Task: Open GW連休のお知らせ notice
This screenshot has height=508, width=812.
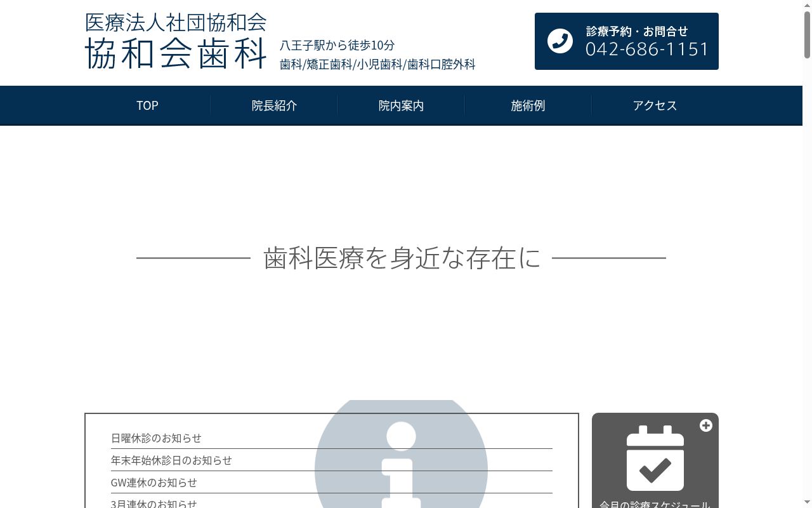Action: coord(154,483)
